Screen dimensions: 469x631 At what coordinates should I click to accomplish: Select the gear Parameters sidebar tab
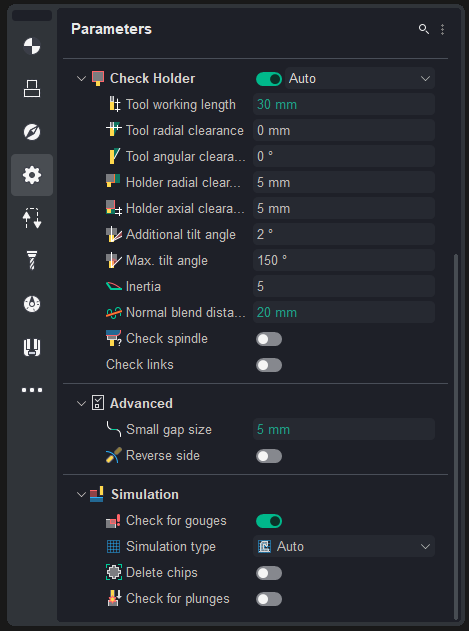coord(32,175)
